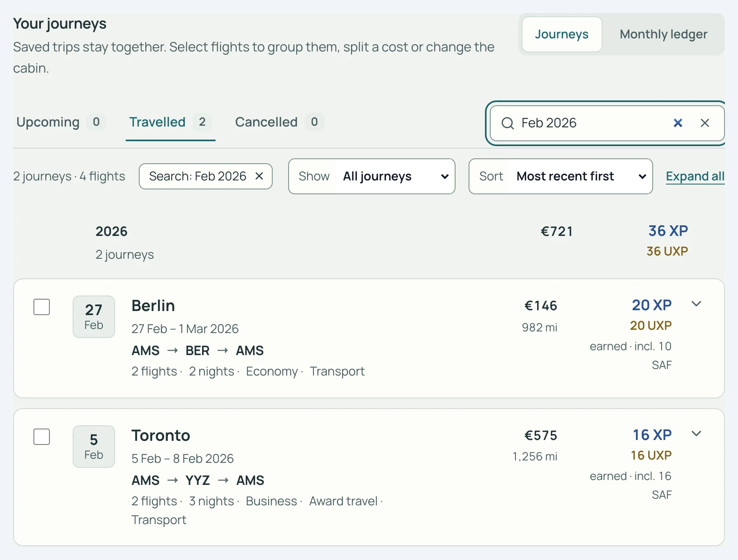Click the AMS → BER → AMS route
738x560 pixels.
pos(198,351)
